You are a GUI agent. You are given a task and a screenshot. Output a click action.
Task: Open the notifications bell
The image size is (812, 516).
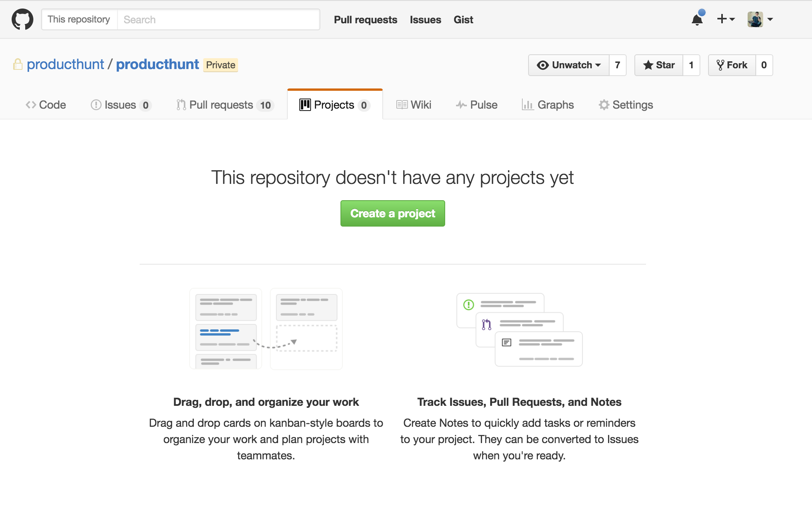[697, 19]
